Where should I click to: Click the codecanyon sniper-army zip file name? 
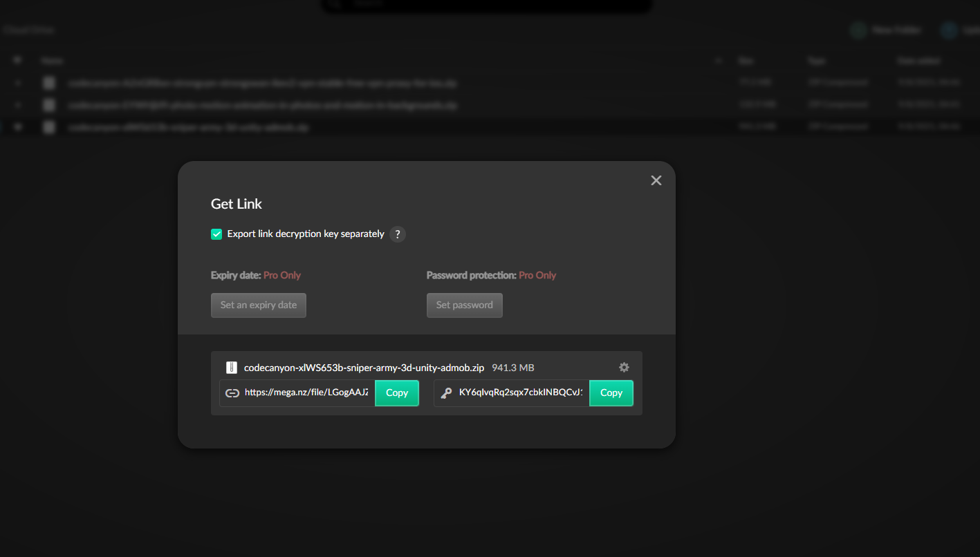364,368
